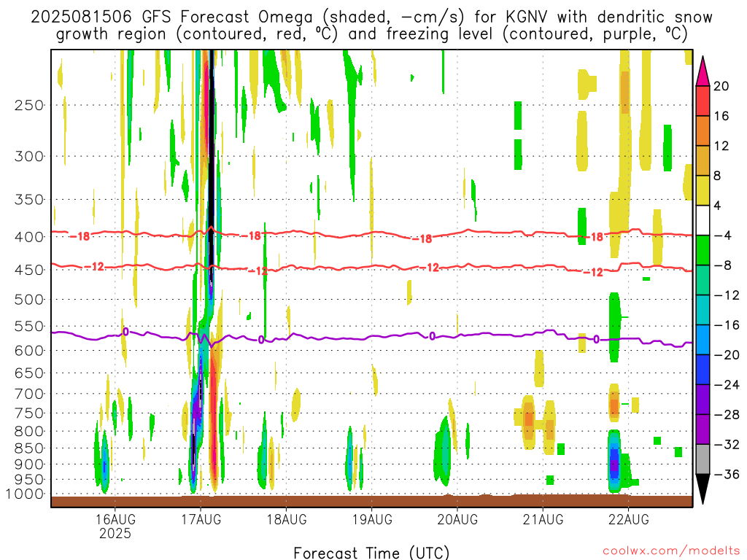Click the red -18 contour label nearest 22AUG
This screenshot has height=560, width=747.
tap(594, 237)
